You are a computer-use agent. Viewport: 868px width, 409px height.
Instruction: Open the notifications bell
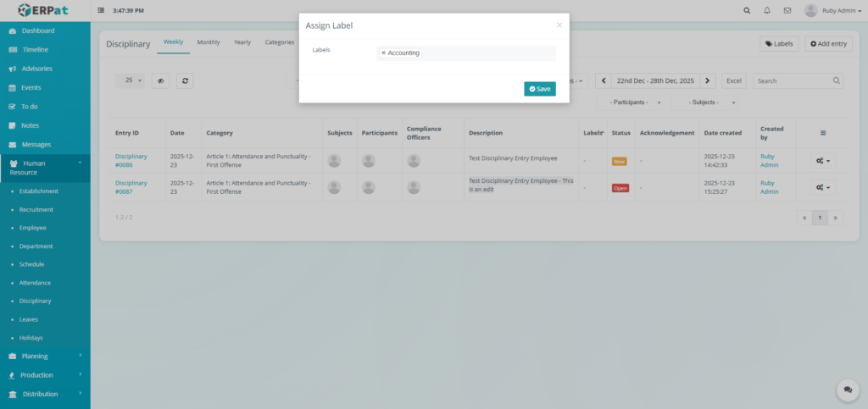767,10
